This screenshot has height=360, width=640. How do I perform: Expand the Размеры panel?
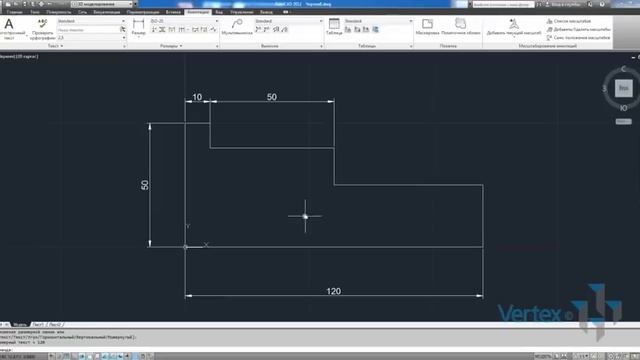pyautogui.click(x=171, y=46)
